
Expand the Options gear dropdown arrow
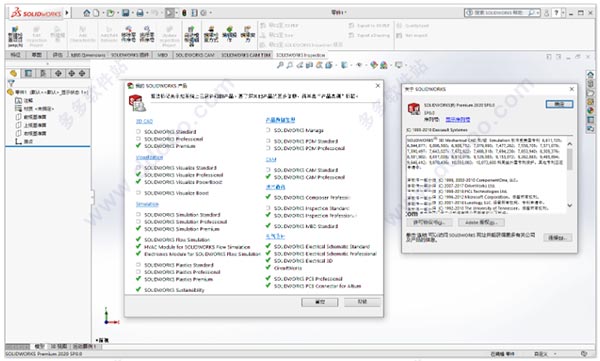(210, 13)
